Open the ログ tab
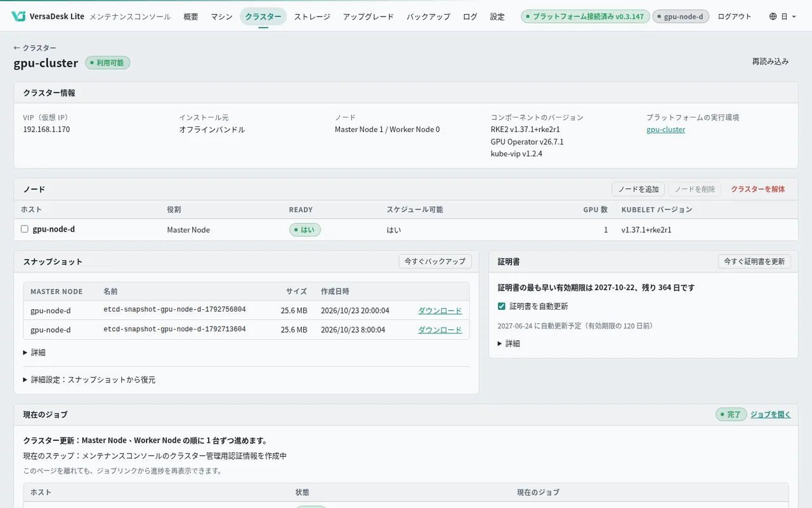812x508 pixels. (470, 17)
